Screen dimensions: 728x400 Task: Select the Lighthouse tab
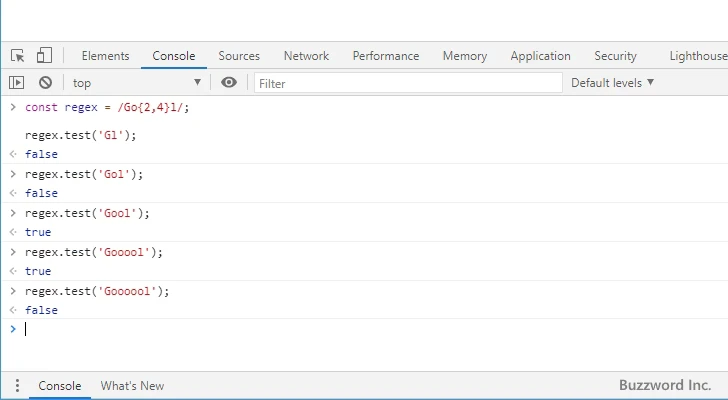click(x=698, y=56)
